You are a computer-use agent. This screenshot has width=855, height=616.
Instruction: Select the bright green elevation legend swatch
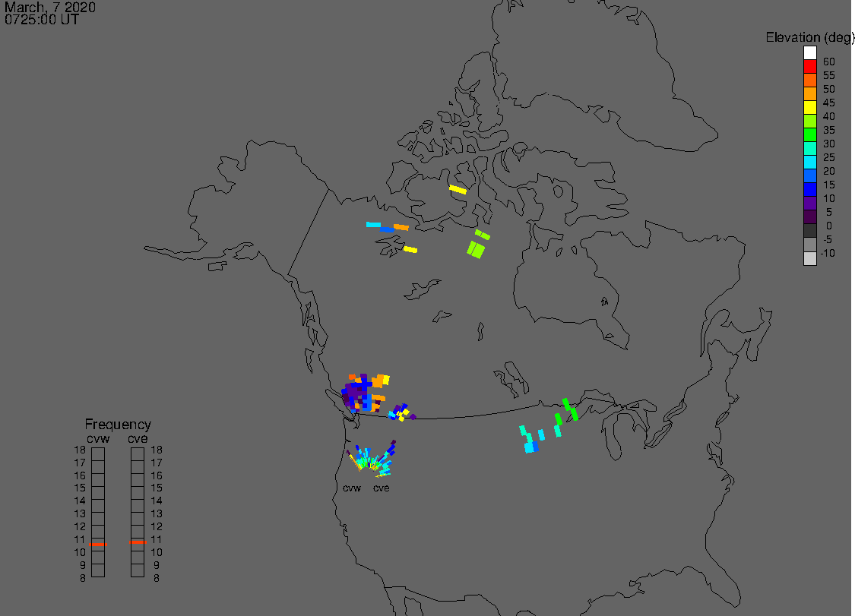[809, 134]
